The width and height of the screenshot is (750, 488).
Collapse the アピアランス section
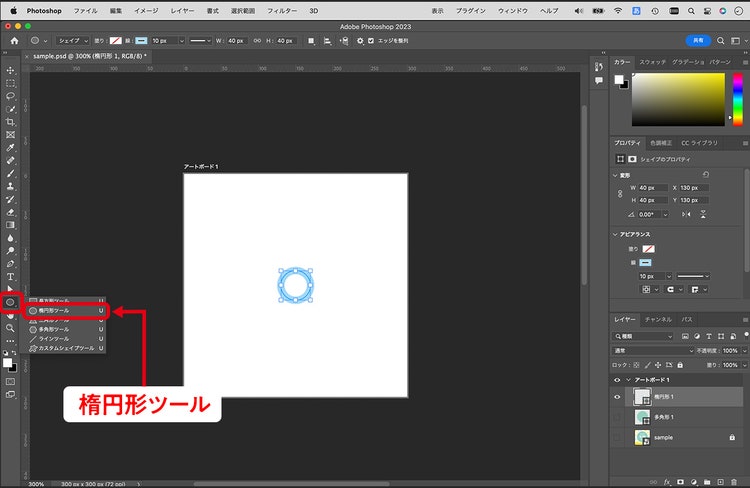pyautogui.click(x=615, y=234)
